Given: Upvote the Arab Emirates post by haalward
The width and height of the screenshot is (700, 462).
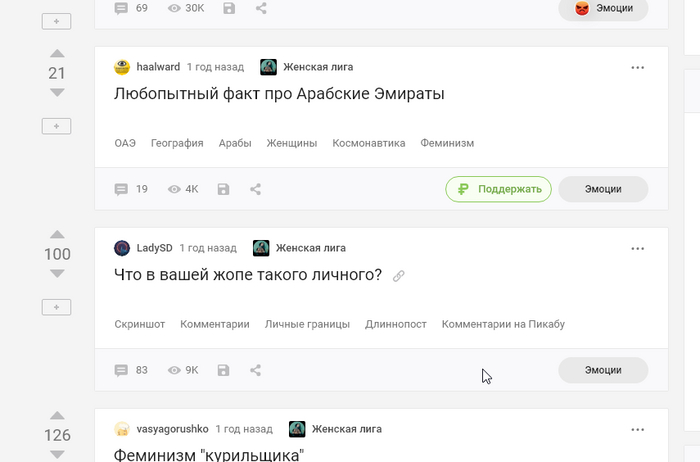Looking at the screenshot, I should (x=57, y=54).
